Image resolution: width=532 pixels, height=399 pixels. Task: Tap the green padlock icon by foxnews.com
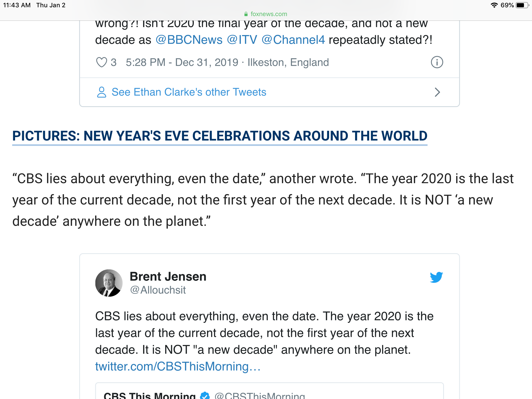point(246,14)
